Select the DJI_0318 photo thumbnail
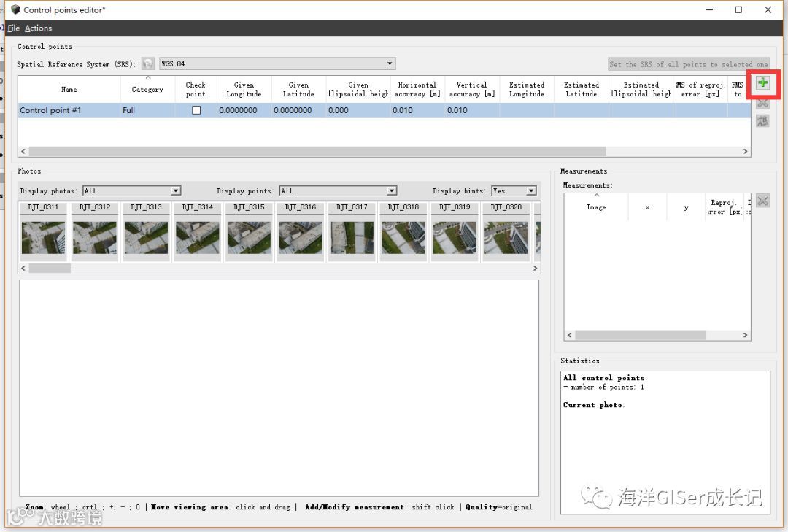Image resolution: width=788 pixels, height=532 pixels. (x=403, y=232)
